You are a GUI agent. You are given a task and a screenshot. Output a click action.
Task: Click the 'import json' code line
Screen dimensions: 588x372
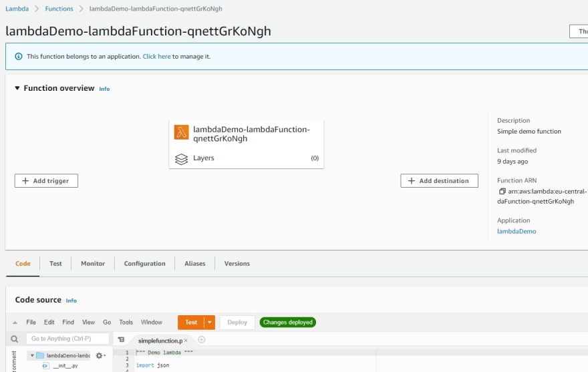pos(152,365)
